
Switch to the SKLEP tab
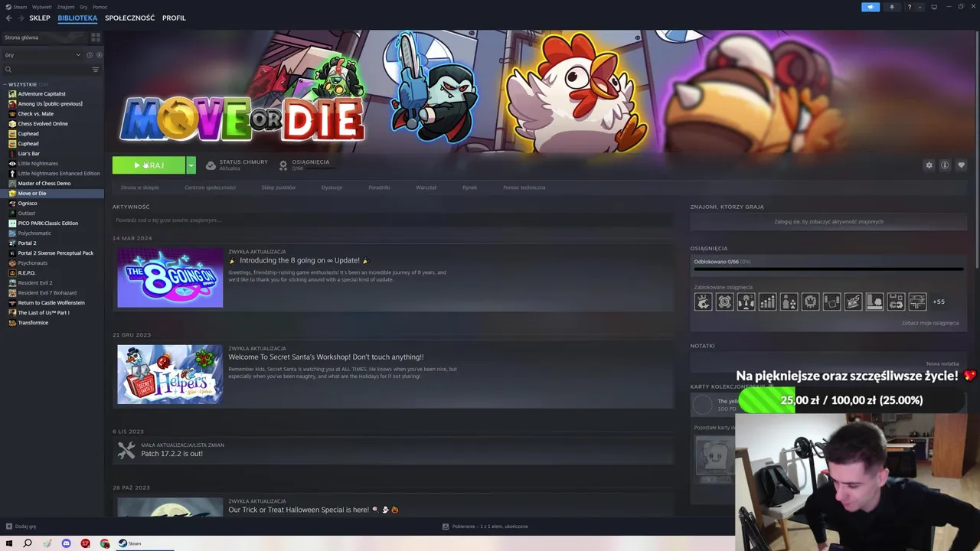tap(39, 18)
